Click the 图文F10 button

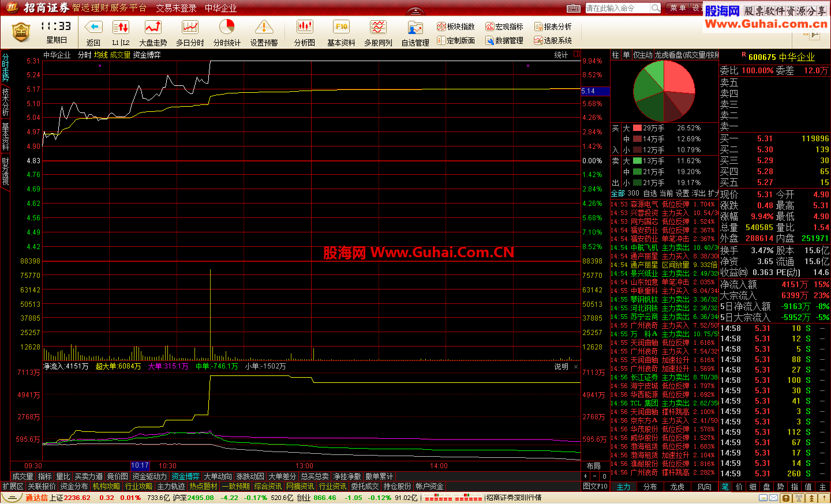pyautogui.click(x=595, y=486)
